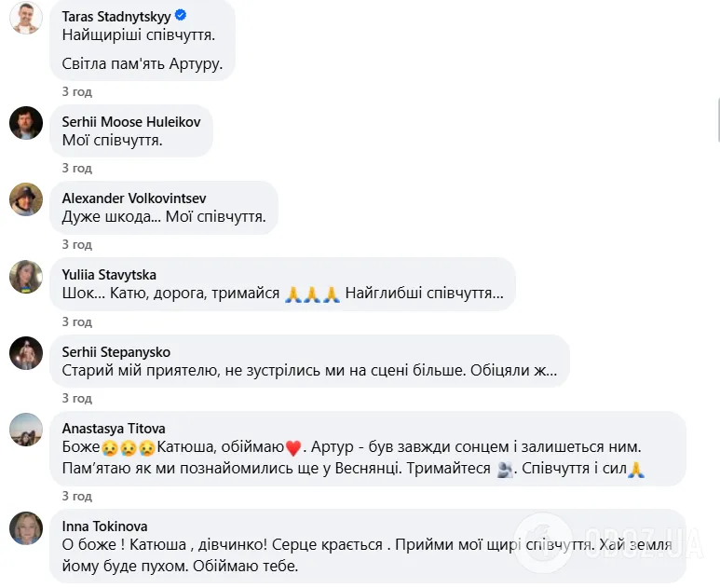The image size is (720, 588).
Task: Click the Anastasya Titova name link
Action: click(114, 428)
